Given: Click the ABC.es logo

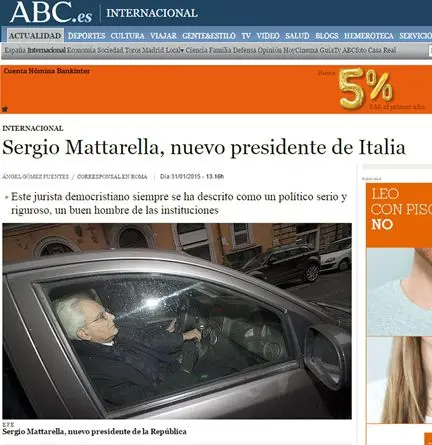Looking at the screenshot, I should click(51, 12).
